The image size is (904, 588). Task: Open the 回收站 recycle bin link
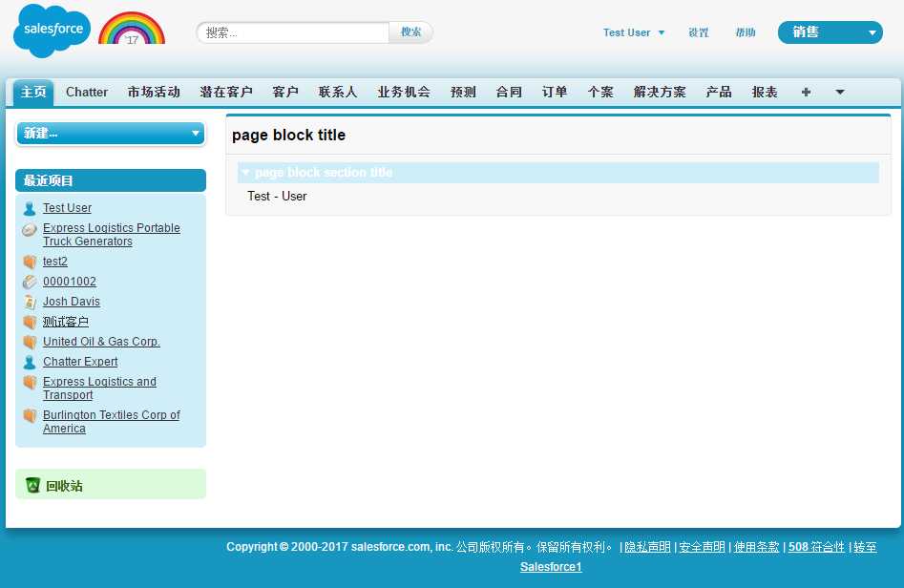pos(64,486)
